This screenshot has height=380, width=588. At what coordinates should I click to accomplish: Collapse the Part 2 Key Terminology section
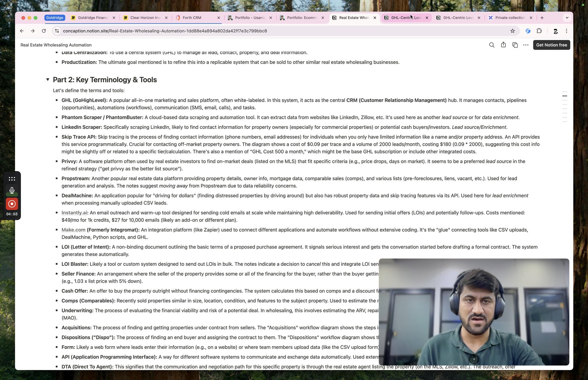tap(48, 80)
